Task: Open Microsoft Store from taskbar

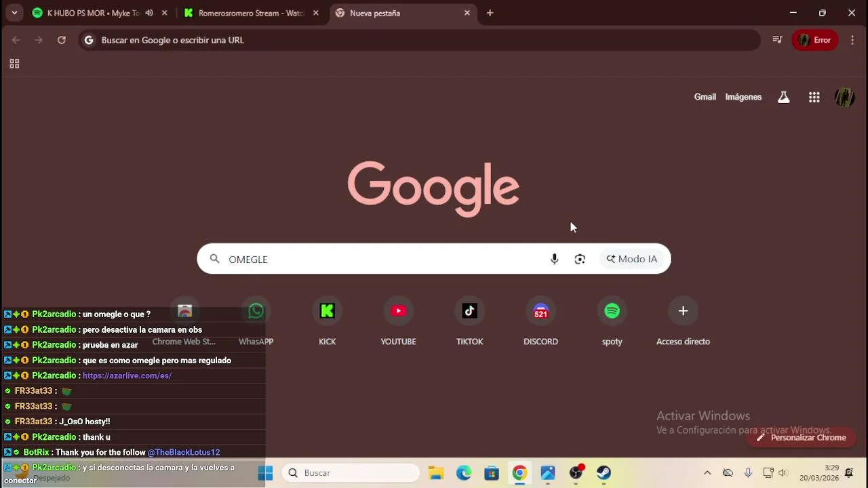Action: pos(492,472)
